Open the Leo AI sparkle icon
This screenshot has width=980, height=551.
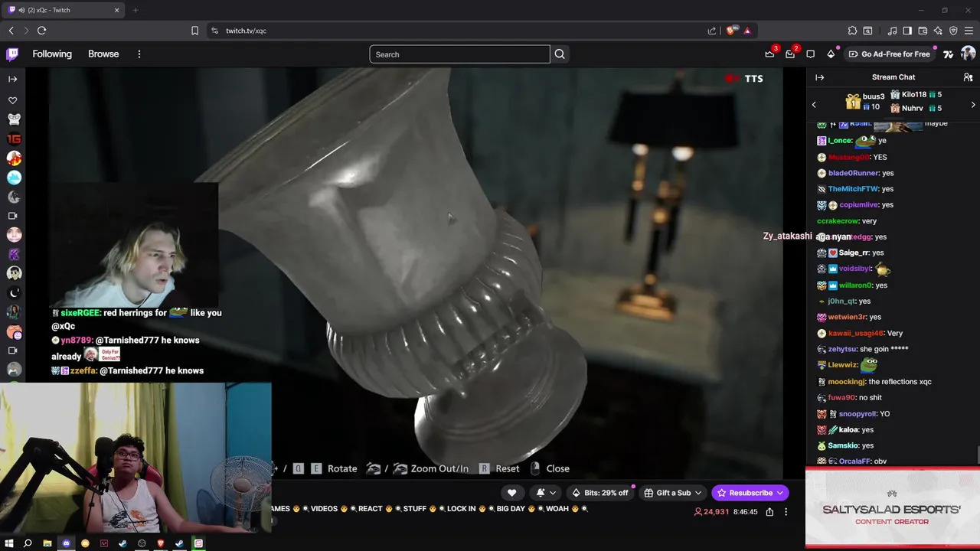click(x=938, y=31)
